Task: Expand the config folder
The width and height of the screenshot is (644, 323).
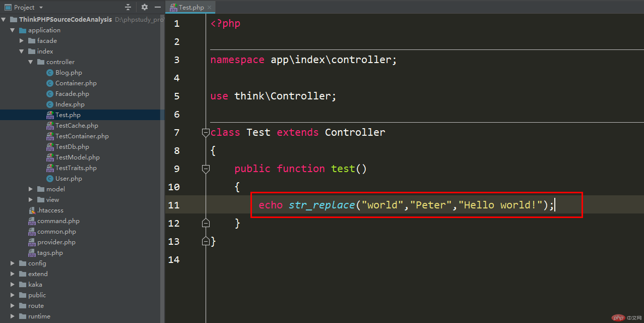Action: pyautogui.click(x=13, y=263)
